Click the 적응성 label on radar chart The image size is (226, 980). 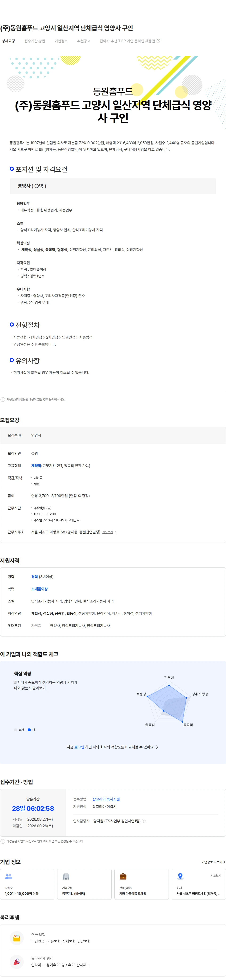click(141, 694)
